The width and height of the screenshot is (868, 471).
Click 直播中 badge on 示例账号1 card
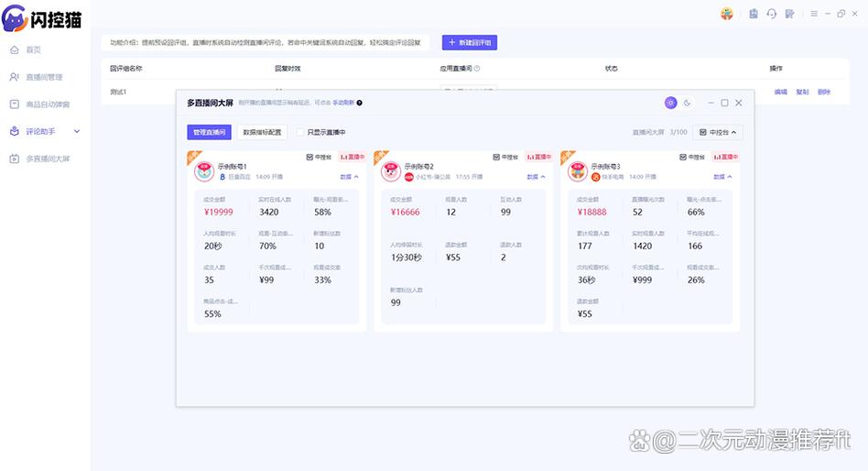click(x=353, y=158)
